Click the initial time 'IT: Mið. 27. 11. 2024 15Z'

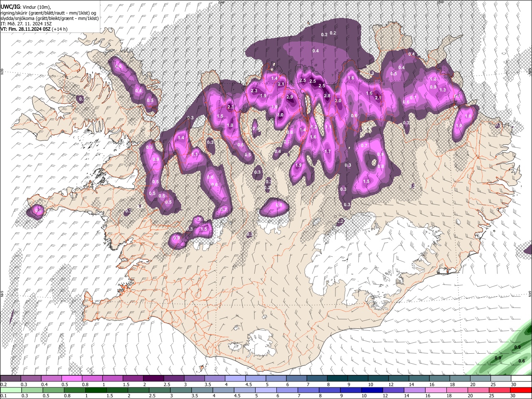26,24
